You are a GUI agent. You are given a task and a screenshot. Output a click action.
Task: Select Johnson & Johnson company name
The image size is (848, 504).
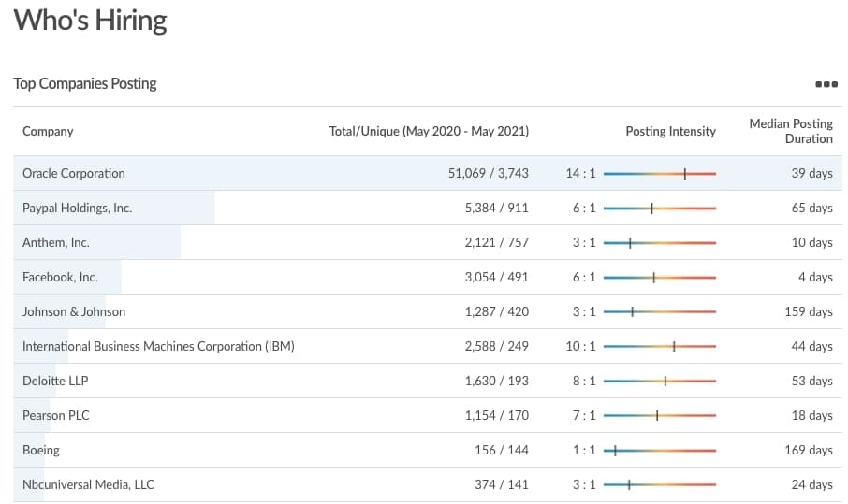(74, 311)
